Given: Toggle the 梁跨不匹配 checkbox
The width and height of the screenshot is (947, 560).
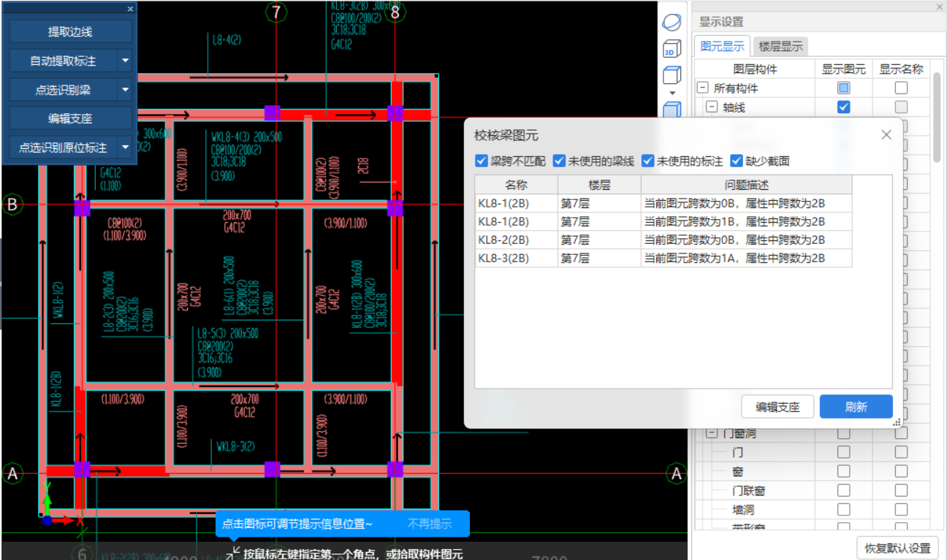Looking at the screenshot, I should [482, 161].
